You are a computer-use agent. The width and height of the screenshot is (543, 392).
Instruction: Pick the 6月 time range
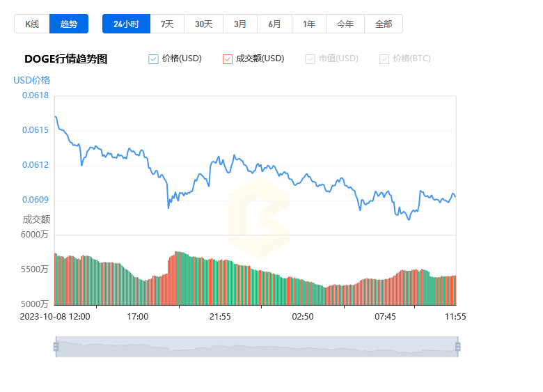click(275, 24)
